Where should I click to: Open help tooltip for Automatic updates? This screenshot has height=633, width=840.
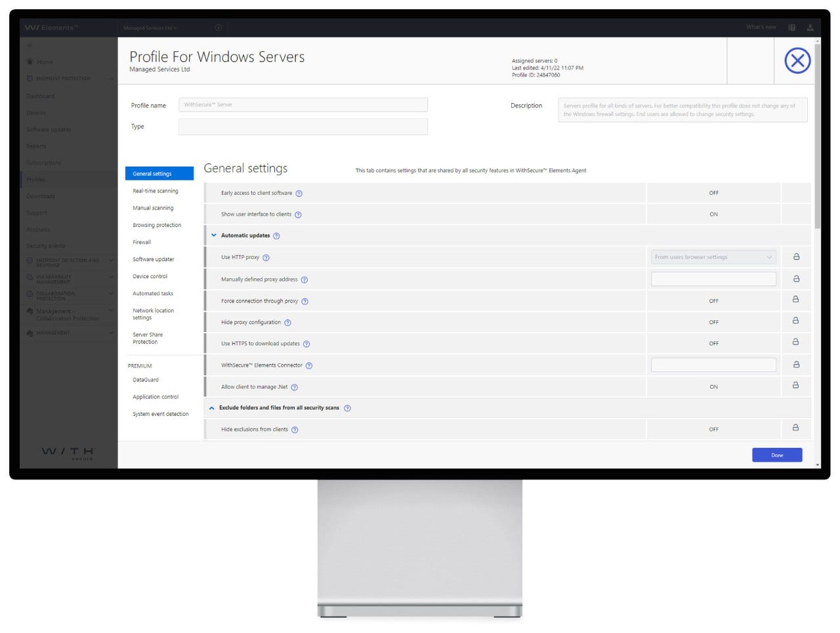[x=276, y=235]
